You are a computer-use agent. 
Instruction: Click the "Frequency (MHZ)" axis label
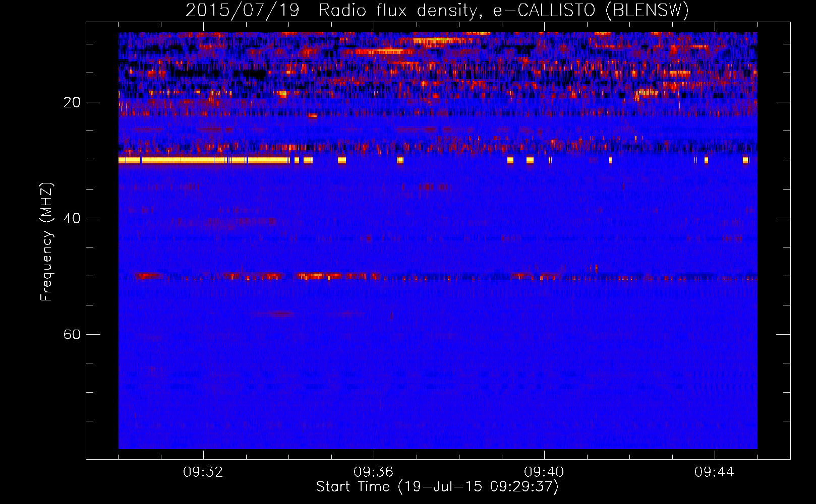[46, 242]
